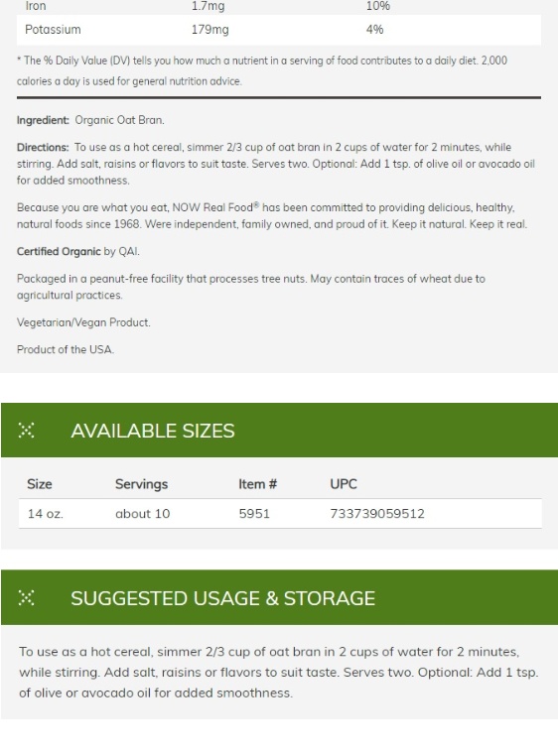Image resolution: width=558 pixels, height=756 pixels.
Task: Collapse the Available Sizes section icon
Action: tap(26, 430)
